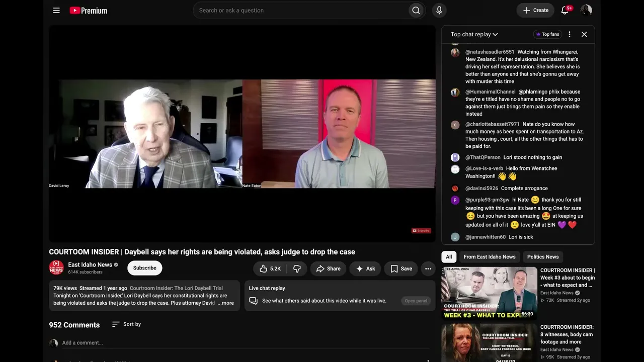This screenshot has height=362, width=644.
Task: Open Sort by comments menu
Action: click(x=126, y=324)
